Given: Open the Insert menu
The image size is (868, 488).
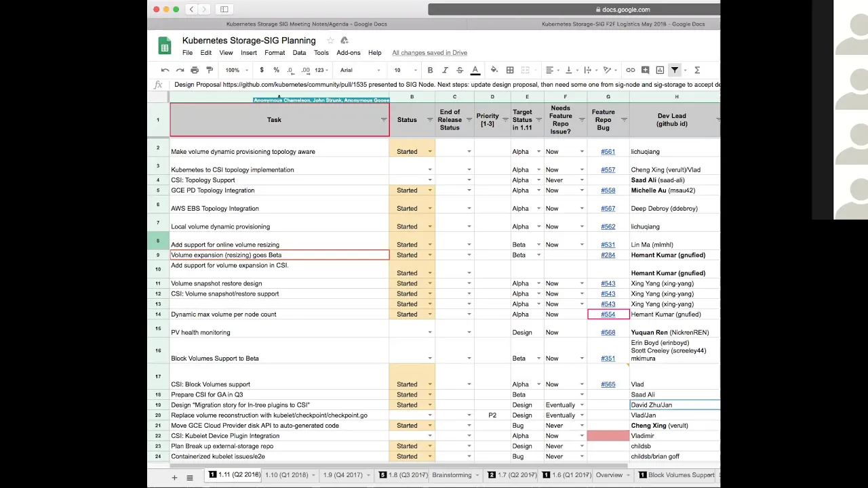Looking at the screenshot, I should coord(249,53).
